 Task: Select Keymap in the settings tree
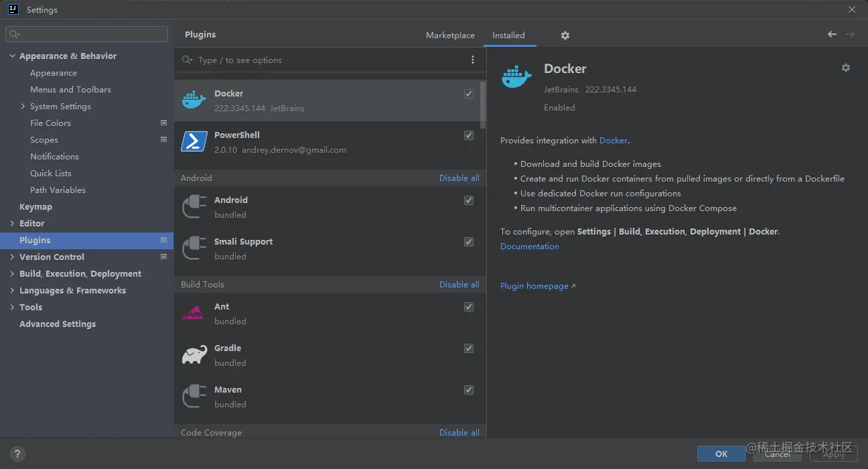(35, 207)
